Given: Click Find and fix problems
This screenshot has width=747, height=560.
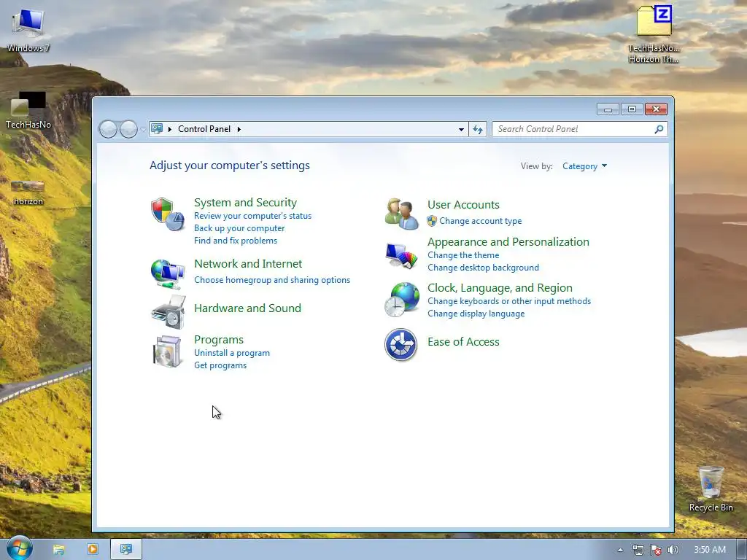Looking at the screenshot, I should [236, 241].
